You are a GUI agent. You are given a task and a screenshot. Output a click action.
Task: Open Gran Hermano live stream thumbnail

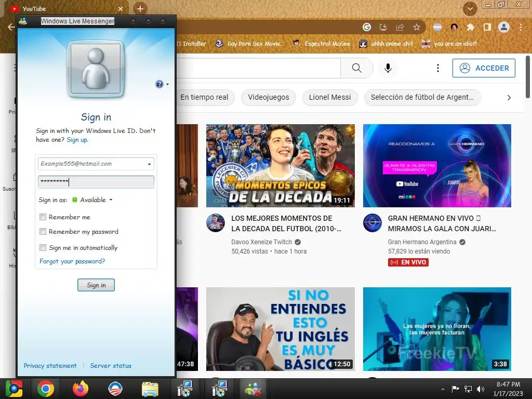click(437, 166)
